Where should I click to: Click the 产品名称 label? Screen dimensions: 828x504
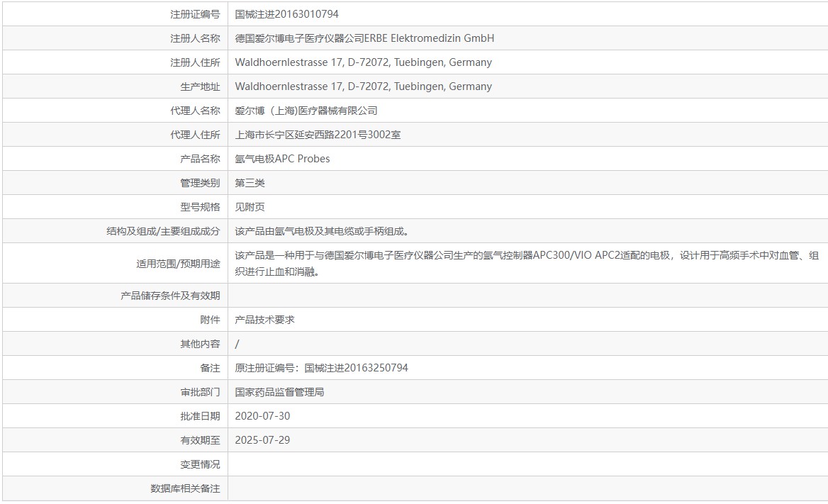pos(200,159)
